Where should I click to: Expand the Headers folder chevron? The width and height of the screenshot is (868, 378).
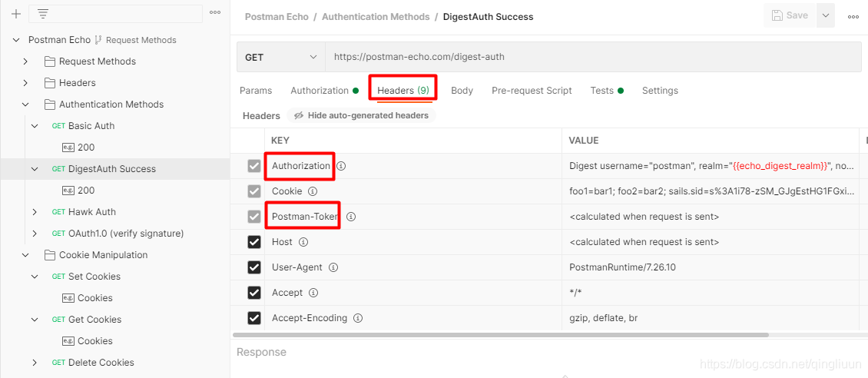tap(25, 82)
